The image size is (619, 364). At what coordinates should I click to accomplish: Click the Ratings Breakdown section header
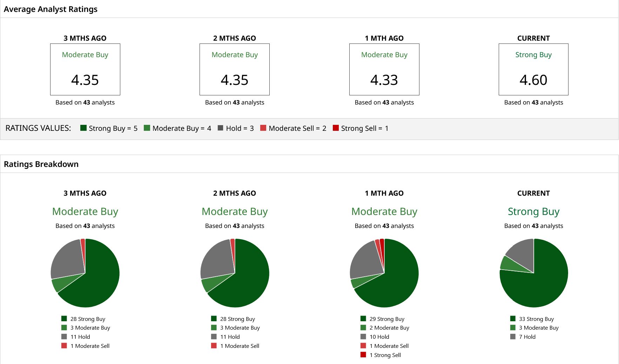click(41, 164)
